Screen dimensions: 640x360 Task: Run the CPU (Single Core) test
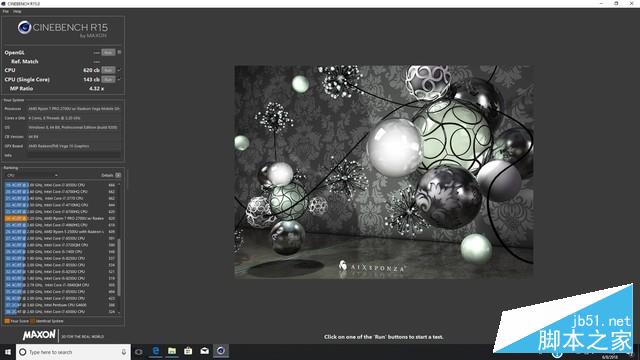[108, 79]
